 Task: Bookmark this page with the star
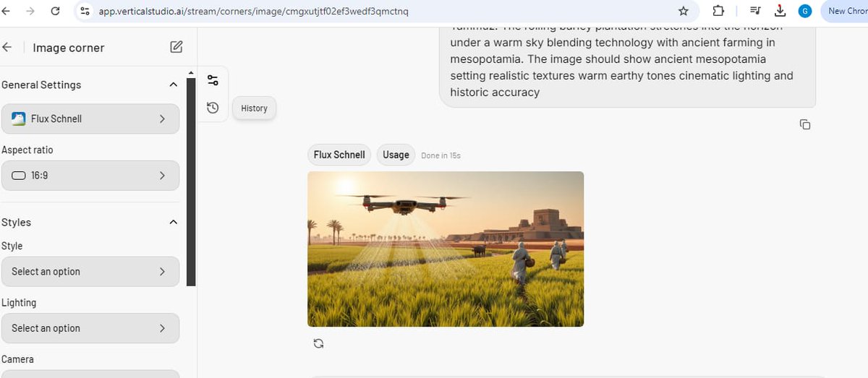[x=684, y=12]
